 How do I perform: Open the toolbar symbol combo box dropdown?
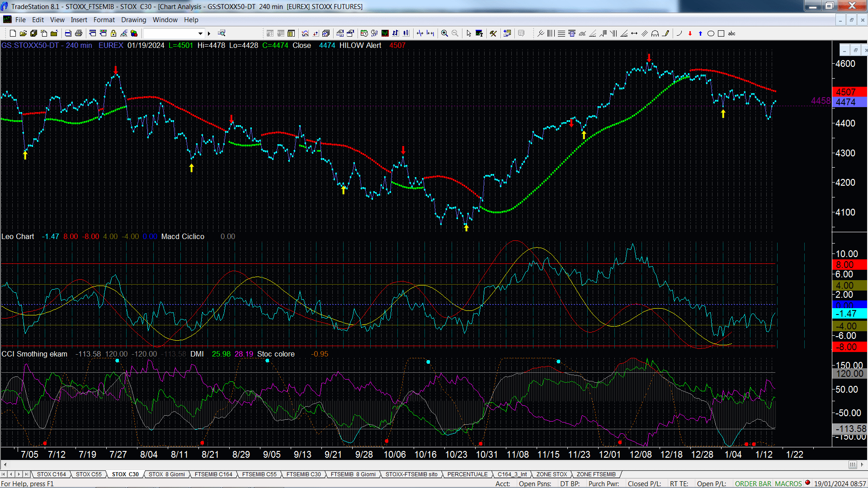click(200, 33)
